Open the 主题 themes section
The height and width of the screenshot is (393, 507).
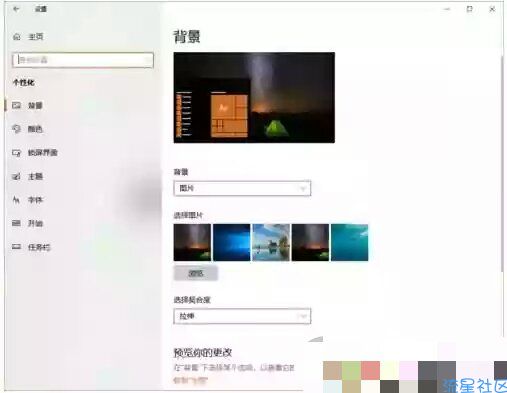pyautogui.click(x=28, y=176)
